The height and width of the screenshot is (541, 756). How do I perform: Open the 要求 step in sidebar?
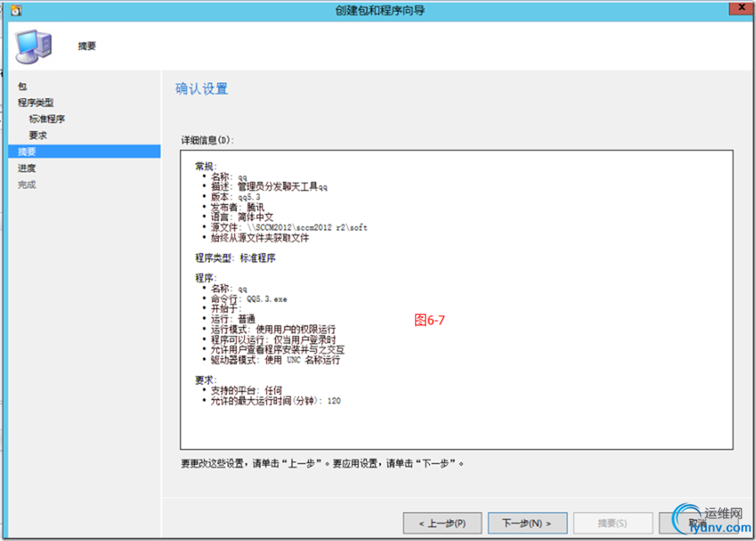(x=38, y=135)
